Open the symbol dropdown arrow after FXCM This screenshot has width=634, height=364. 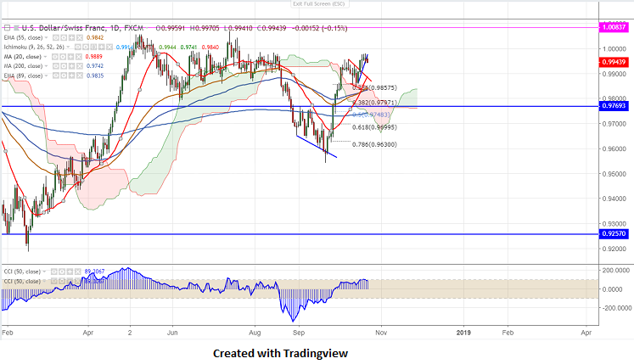coord(147,28)
